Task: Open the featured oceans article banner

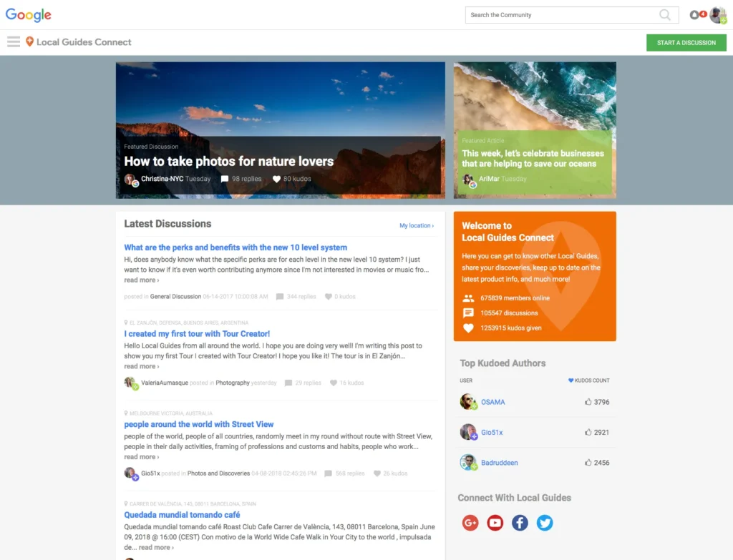Action: pos(533,158)
